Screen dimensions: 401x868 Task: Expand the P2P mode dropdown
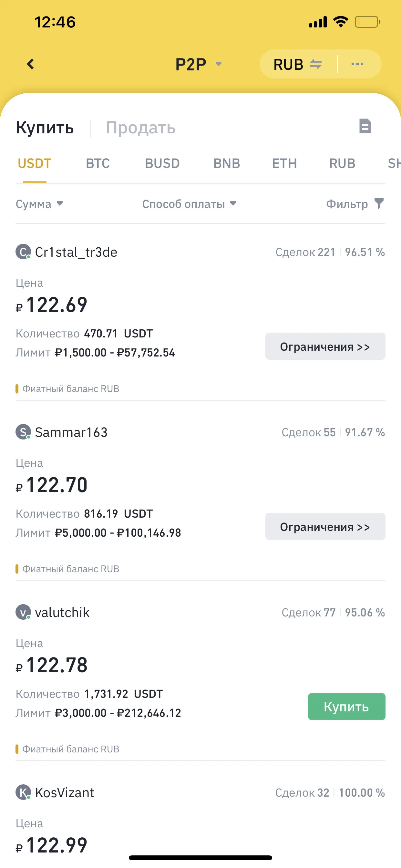pos(199,64)
